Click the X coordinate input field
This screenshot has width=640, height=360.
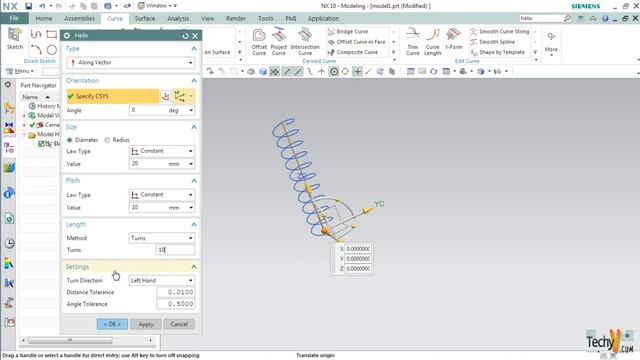(358, 249)
